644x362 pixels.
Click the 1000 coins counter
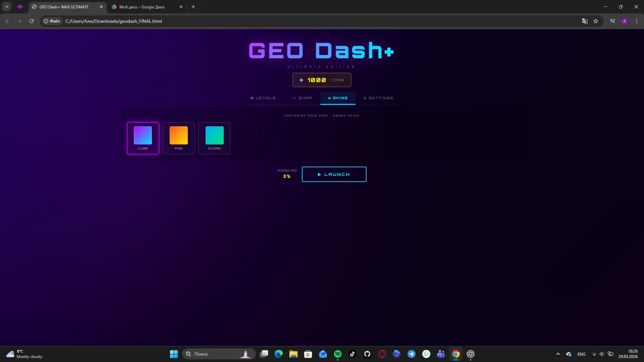click(322, 80)
